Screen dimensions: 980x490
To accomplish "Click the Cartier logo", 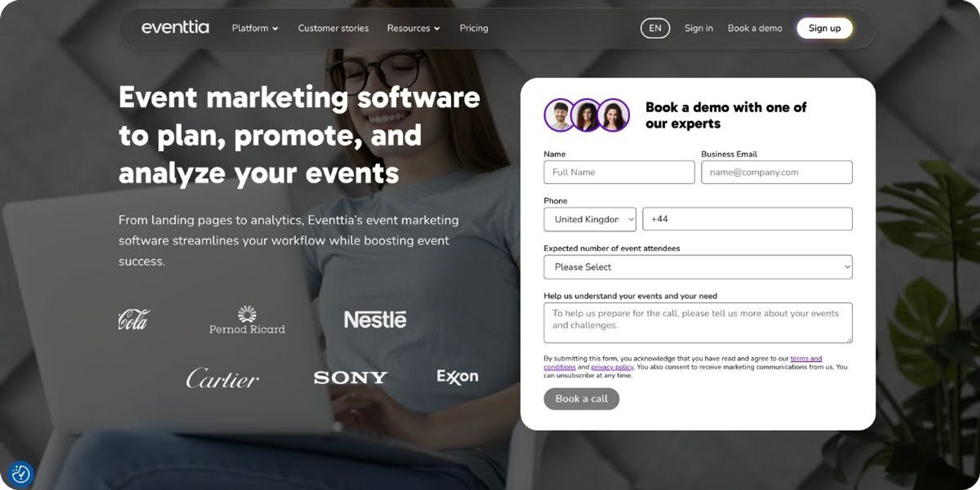I will coord(223,378).
